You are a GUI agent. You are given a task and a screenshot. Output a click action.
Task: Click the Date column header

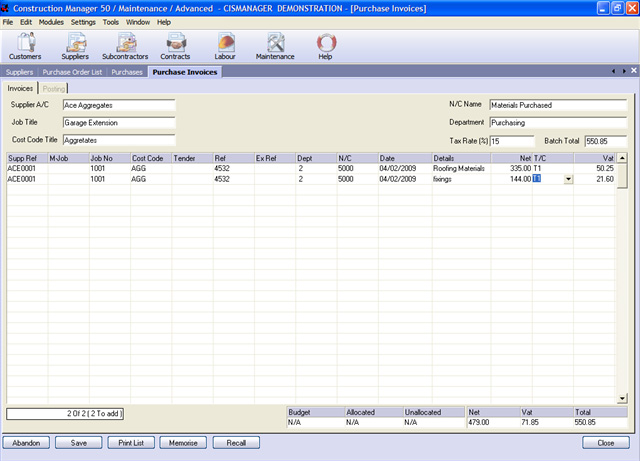coord(405,158)
